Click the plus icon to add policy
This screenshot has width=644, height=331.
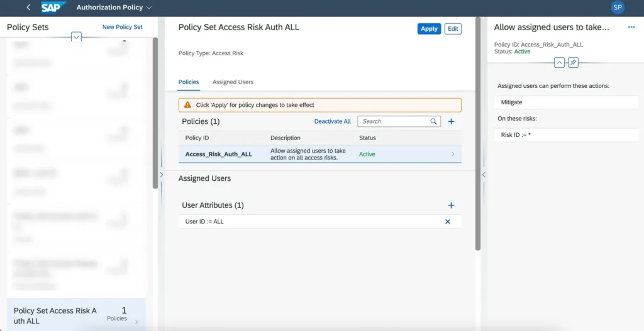451,121
